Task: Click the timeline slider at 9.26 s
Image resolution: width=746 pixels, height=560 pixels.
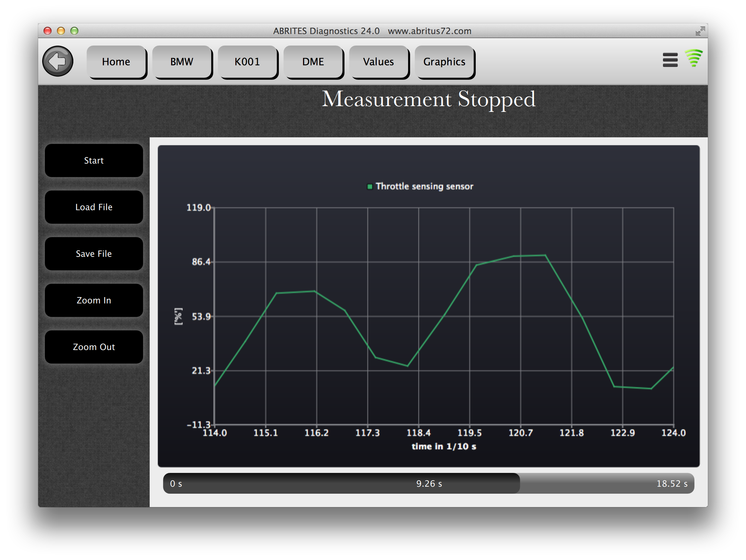Action: click(x=429, y=483)
